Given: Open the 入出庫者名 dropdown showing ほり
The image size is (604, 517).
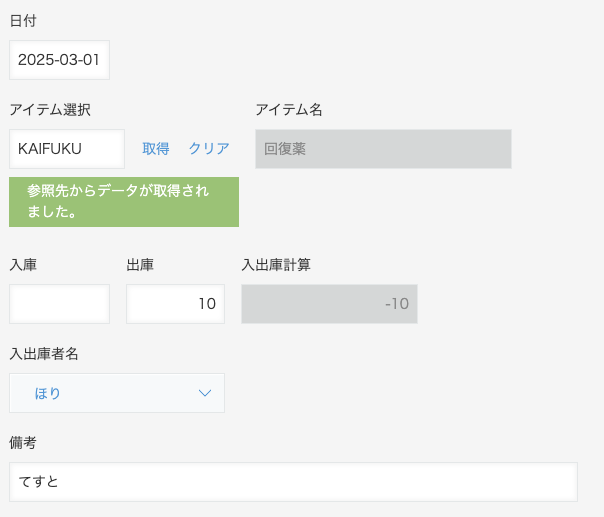Looking at the screenshot, I should (x=117, y=393).
